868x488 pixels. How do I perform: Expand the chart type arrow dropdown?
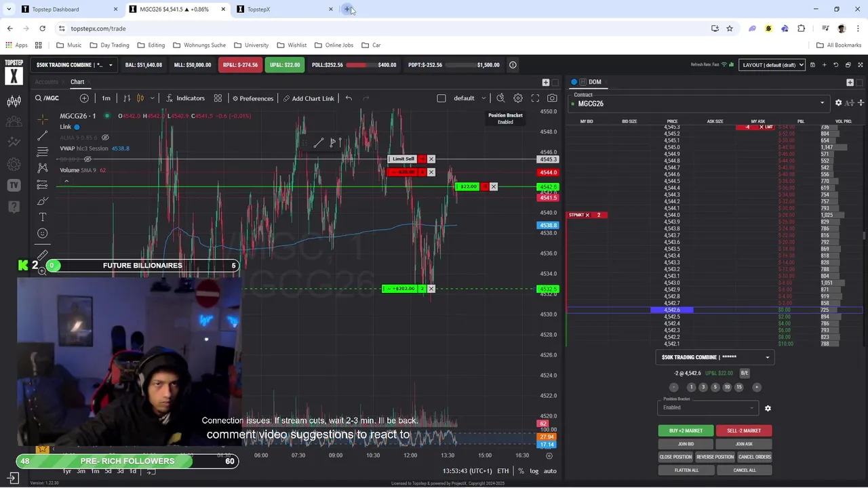[x=153, y=98]
